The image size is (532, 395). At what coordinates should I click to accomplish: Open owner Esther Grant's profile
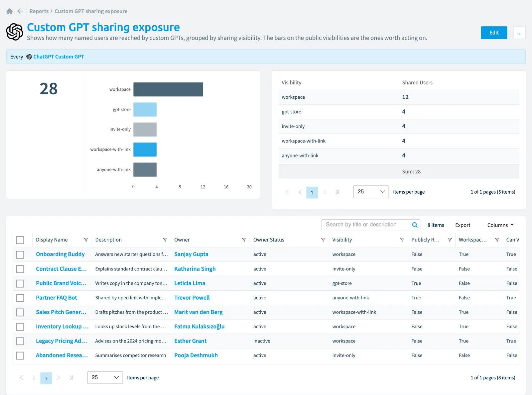[190, 341]
